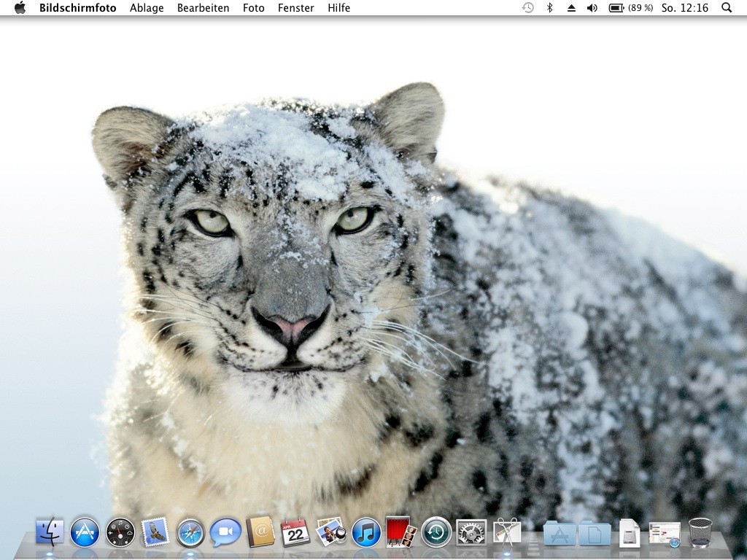747x560 pixels.
Task: Start iChat from the Dock
Action: (x=225, y=532)
